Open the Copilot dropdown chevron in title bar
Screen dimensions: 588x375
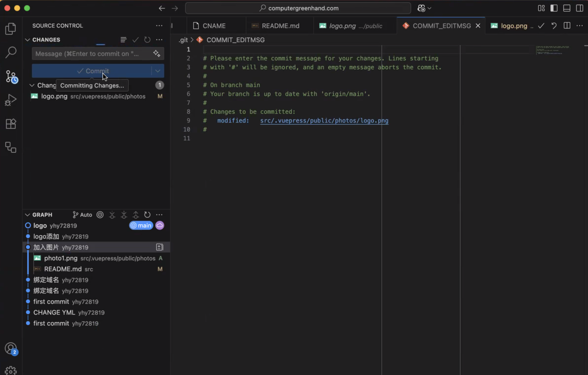[429, 8]
